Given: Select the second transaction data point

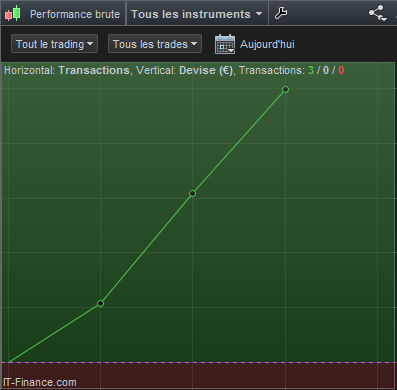Looking at the screenshot, I should (x=192, y=193).
